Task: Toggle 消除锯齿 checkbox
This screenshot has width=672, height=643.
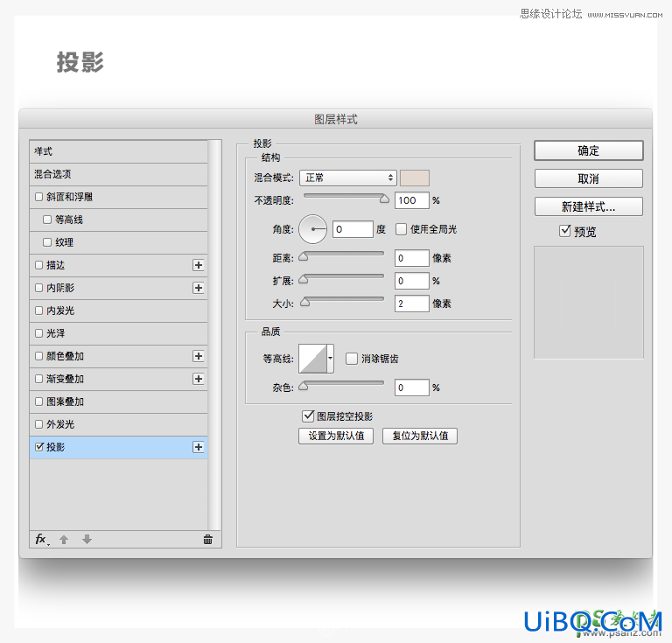Action: click(352, 359)
